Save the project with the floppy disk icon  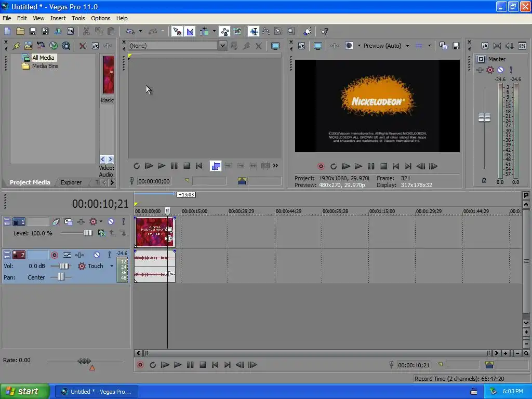33,31
